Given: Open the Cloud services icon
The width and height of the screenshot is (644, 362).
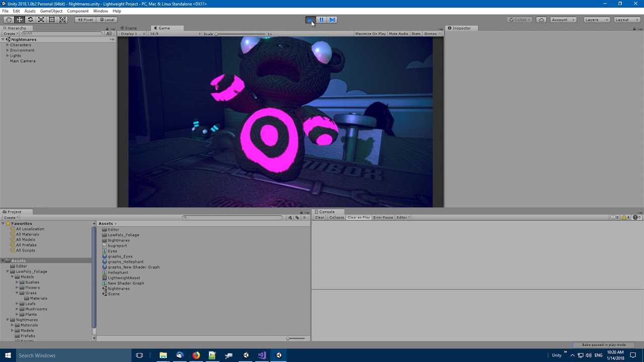Looking at the screenshot, I should click(x=541, y=20).
